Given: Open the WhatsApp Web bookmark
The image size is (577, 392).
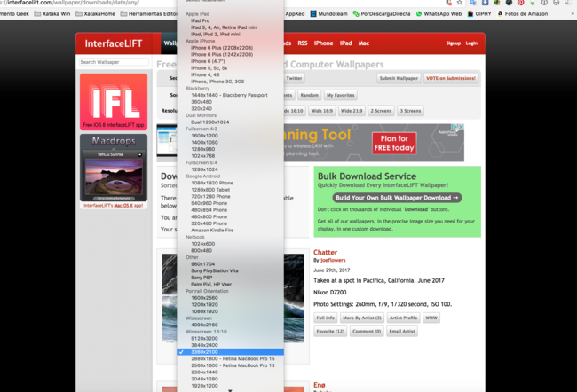Looking at the screenshot, I should coord(439,13).
